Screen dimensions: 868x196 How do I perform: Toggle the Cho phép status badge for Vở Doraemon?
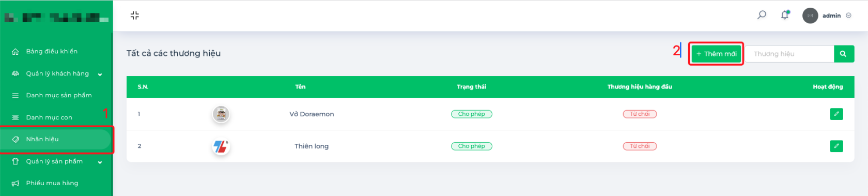click(x=472, y=114)
